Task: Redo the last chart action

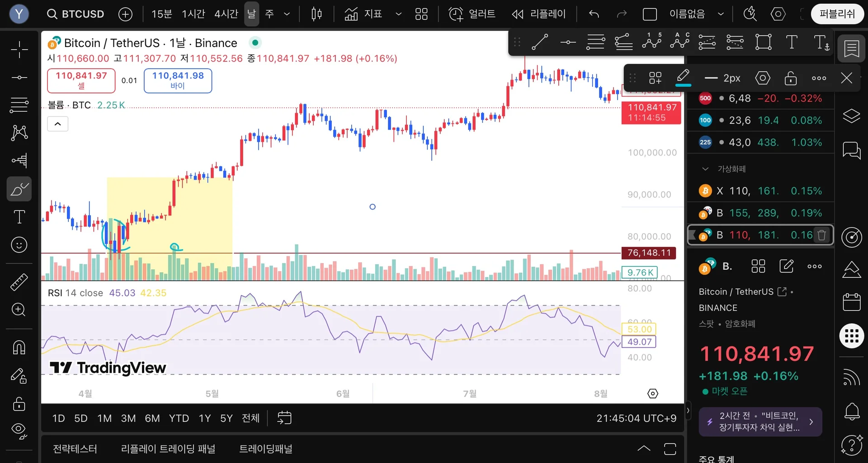Action: [622, 14]
